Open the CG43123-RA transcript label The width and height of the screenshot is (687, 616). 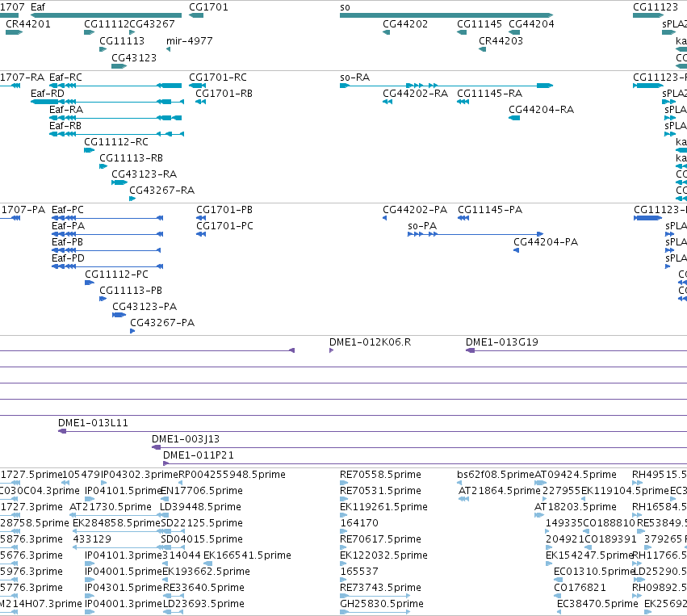click(145, 174)
